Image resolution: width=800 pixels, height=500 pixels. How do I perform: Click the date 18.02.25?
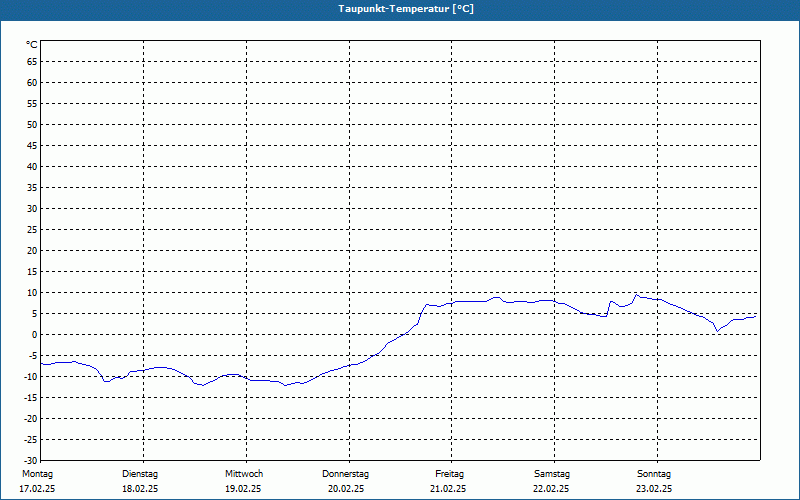pyautogui.click(x=140, y=489)
